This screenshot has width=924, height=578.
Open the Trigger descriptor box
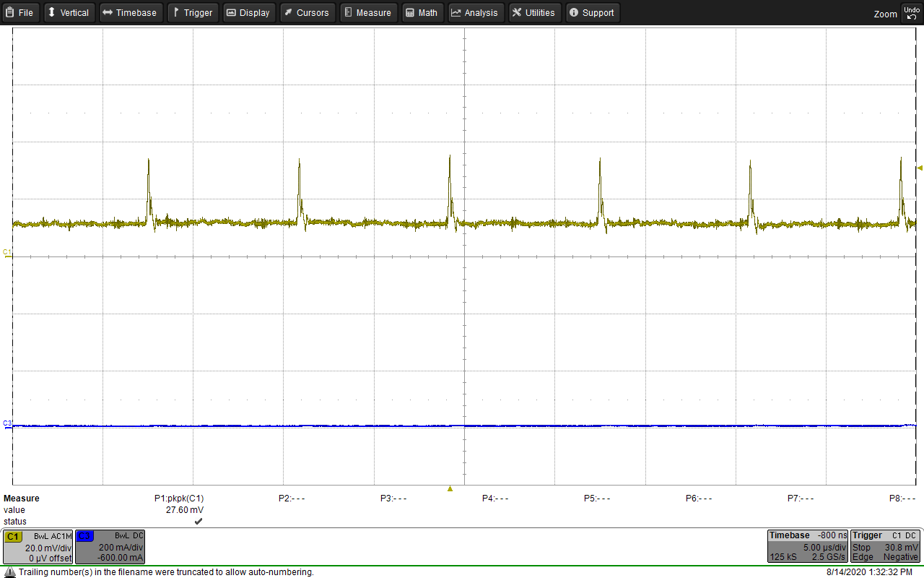click(x=885, y=547)
